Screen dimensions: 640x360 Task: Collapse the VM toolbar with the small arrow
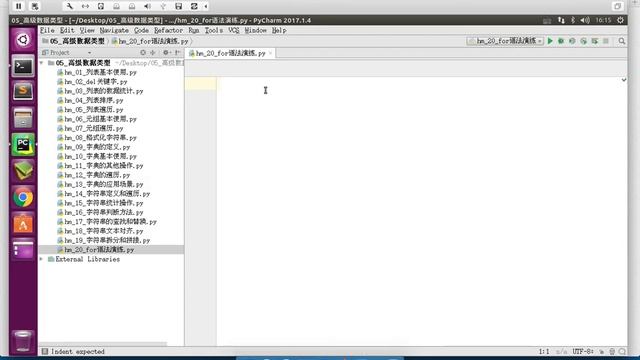coord(206,6)
